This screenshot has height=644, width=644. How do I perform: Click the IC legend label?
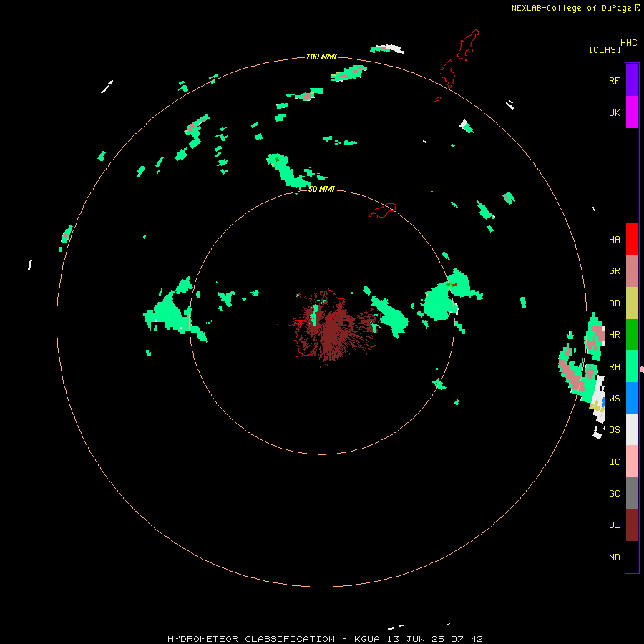click(x=614, y=462)
